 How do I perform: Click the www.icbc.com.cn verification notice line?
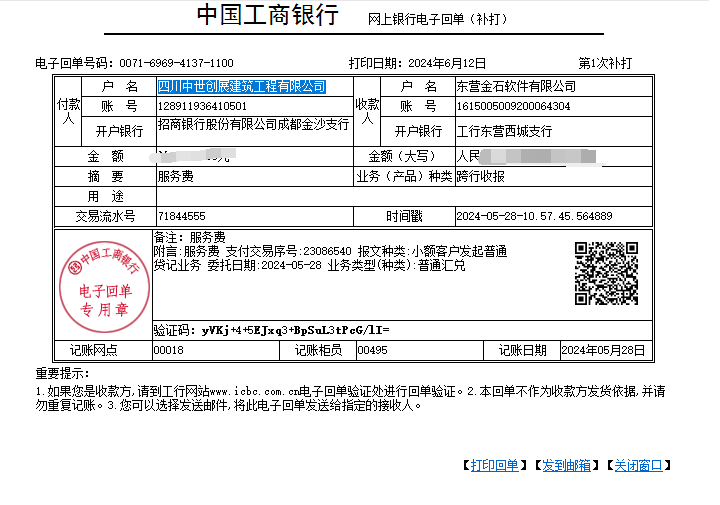pyautogui.click(x=350, y=391)
